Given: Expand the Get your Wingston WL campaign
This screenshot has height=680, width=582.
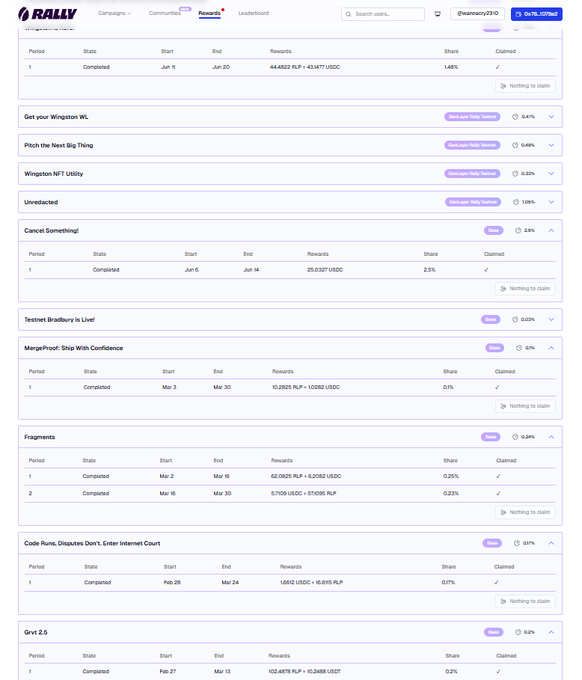Looking at the screenshot, I should click(551, 117).
